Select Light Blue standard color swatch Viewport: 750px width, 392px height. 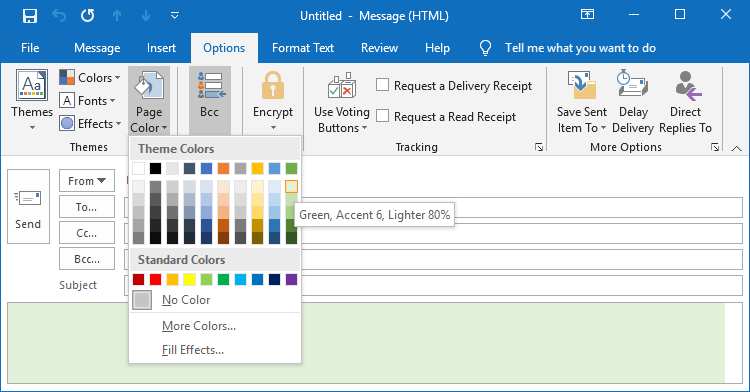(x=241, y=279)
